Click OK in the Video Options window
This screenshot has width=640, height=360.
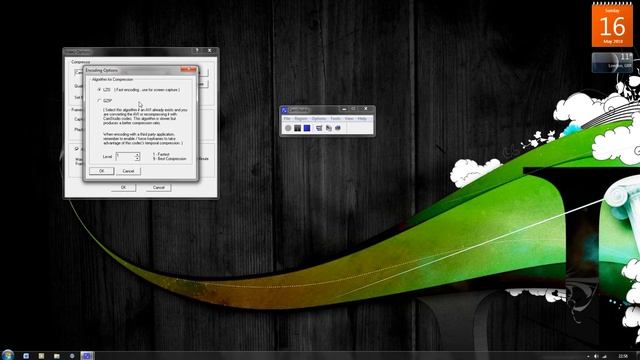click(123, 187)
